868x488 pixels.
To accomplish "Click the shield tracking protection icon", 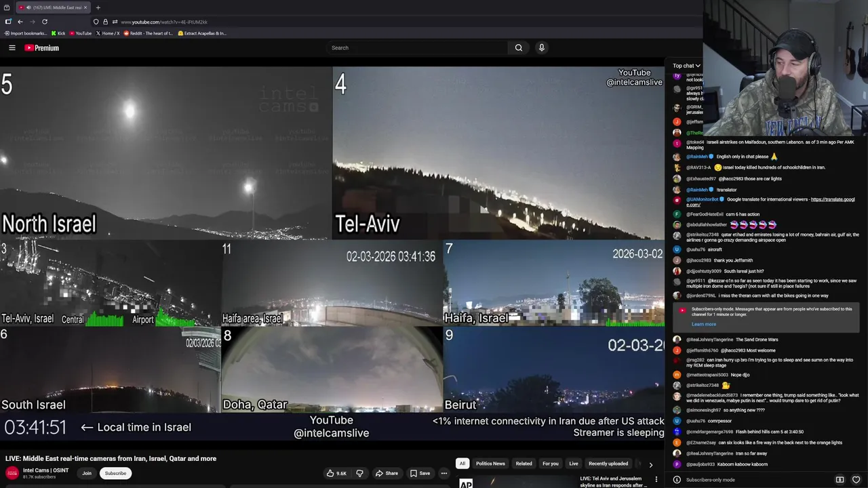I will coord(96,22).
